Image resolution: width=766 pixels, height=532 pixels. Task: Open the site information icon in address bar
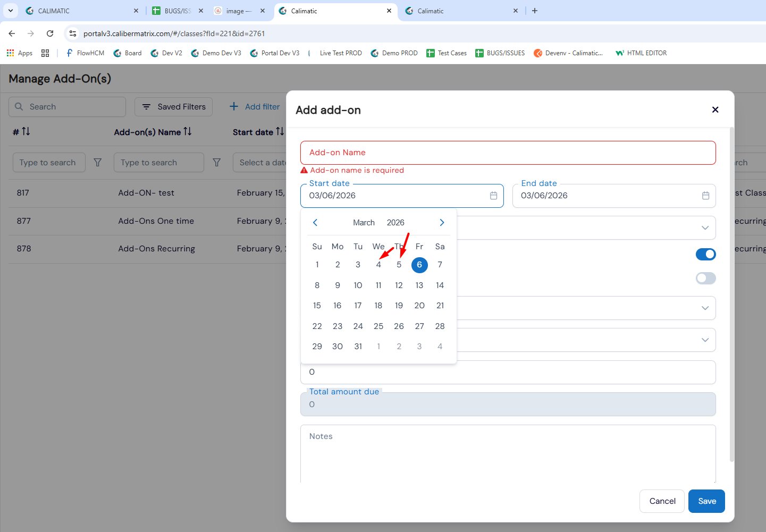(73, 33)
